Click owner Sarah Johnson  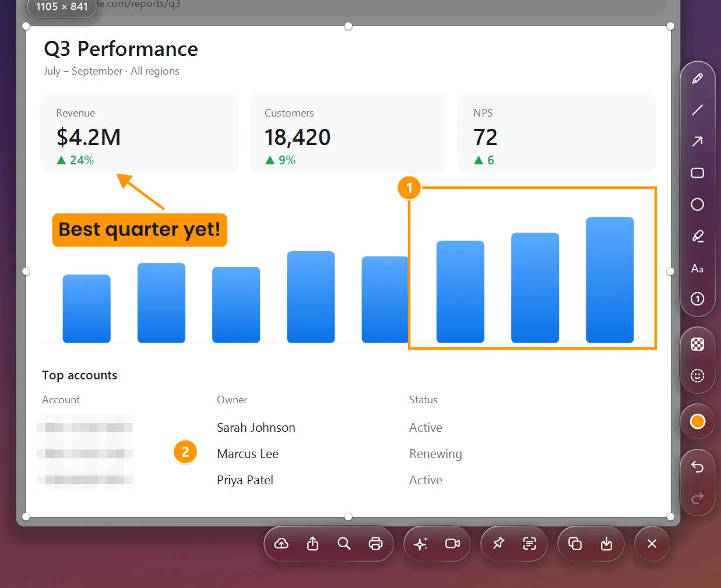256,428
